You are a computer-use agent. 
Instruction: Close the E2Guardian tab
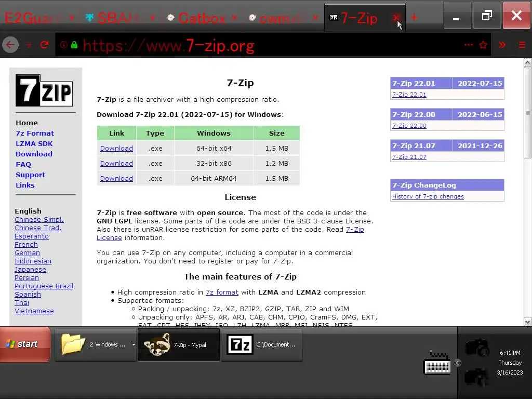pyautogui.click(x=72, y=18)
